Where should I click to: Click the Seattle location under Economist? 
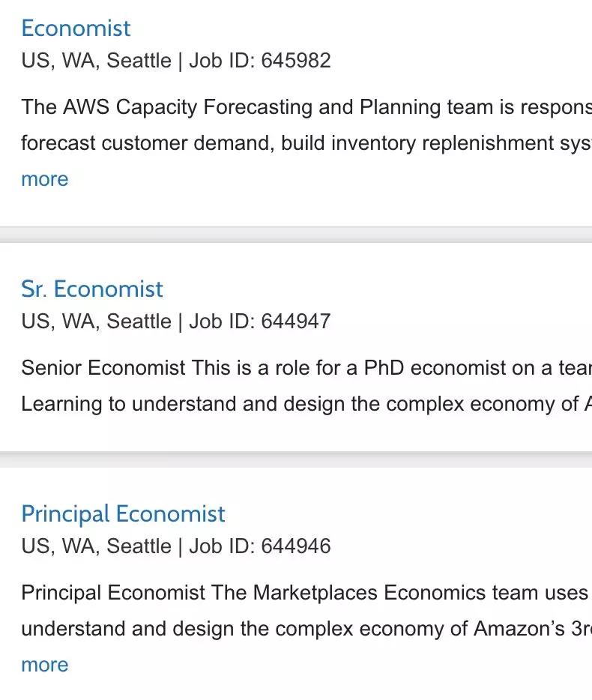point(97,61)
